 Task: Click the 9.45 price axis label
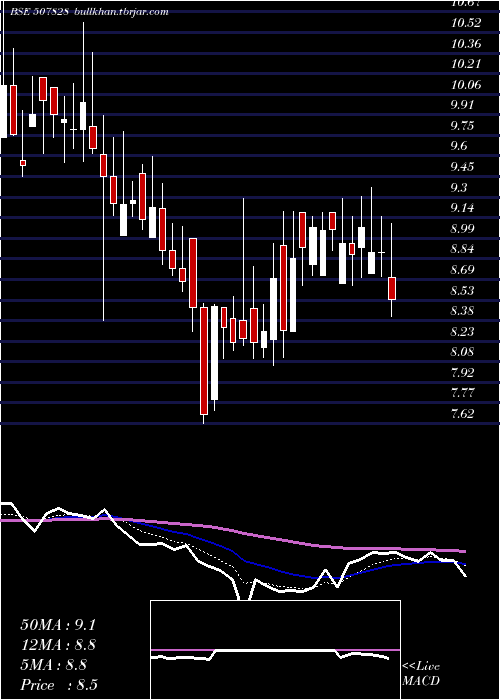click(462, 167)
